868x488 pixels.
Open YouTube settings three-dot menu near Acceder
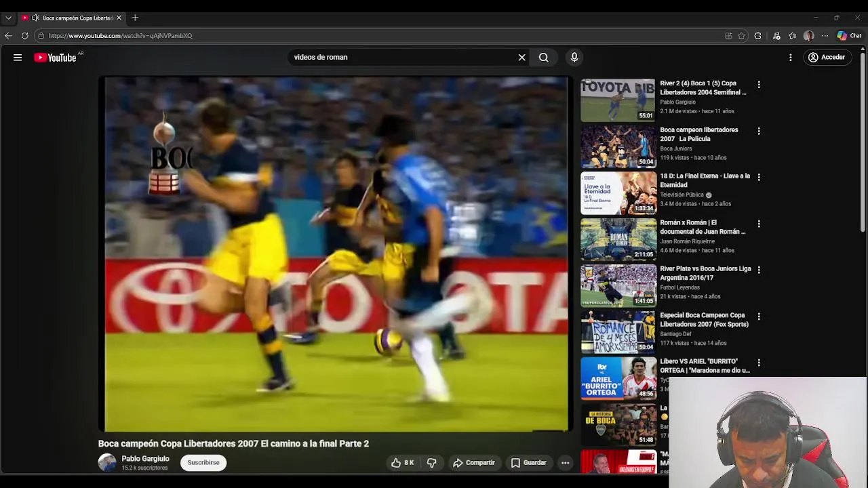coord(791,58)
